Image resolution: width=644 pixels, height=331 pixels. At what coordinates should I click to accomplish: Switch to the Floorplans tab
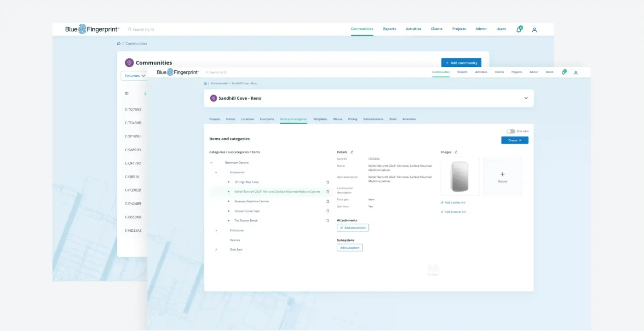pos(267,119)
